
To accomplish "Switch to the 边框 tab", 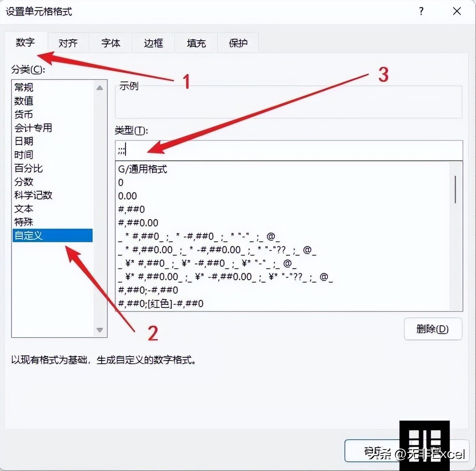I will pos(153,43).
